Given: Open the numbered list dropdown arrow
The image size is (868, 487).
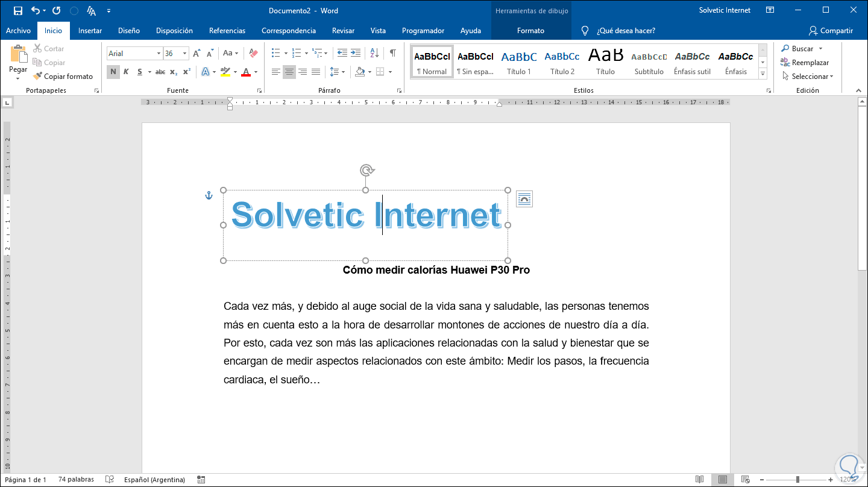Looking at the screenshot, I should (306, 53).
